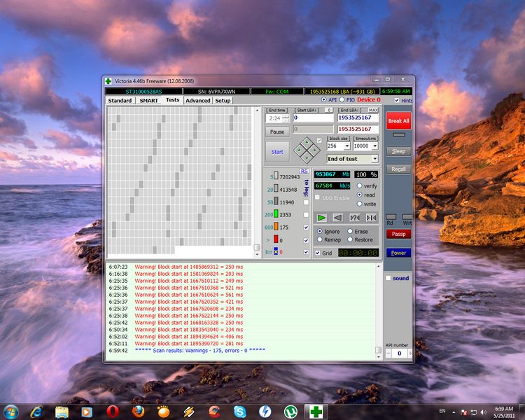Image resolution: width=525 pixels, height=420 pixels.
Task: Click the RS reset statistics button
Action: [304, 171]
